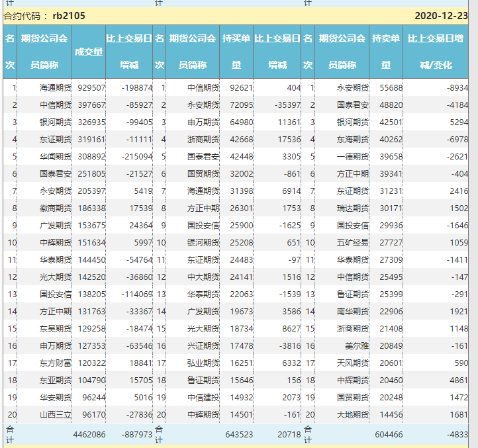Select the 比上交易日增减/变化 column header
The image size is (478, 448).
pos(436,52)
